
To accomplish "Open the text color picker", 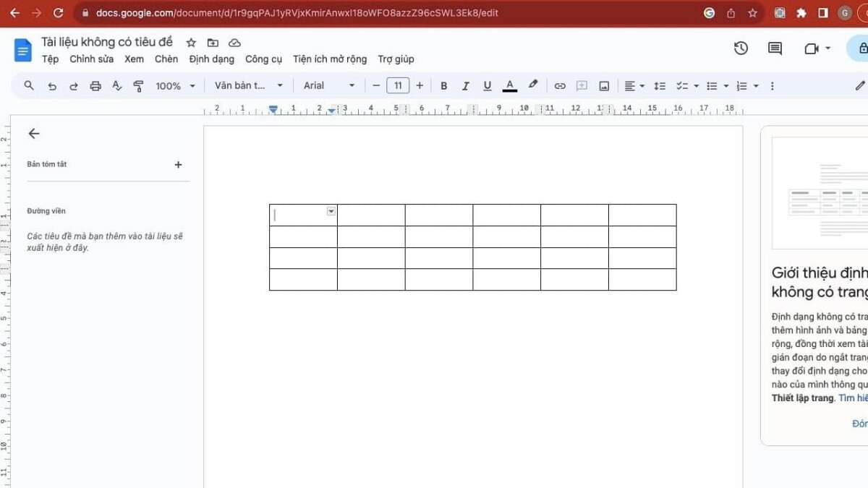I will click(510, 86).
